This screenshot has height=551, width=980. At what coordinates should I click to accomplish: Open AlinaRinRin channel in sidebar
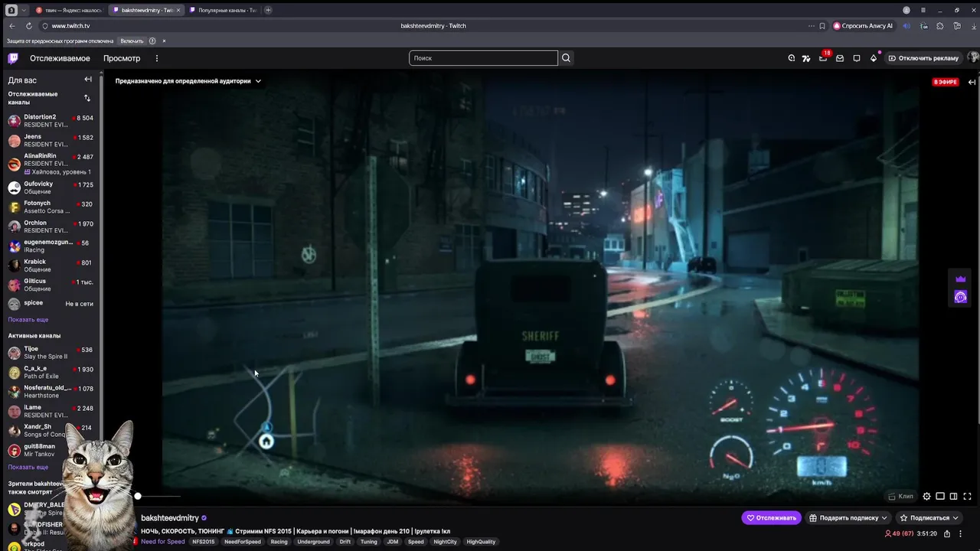pos(51,164)
